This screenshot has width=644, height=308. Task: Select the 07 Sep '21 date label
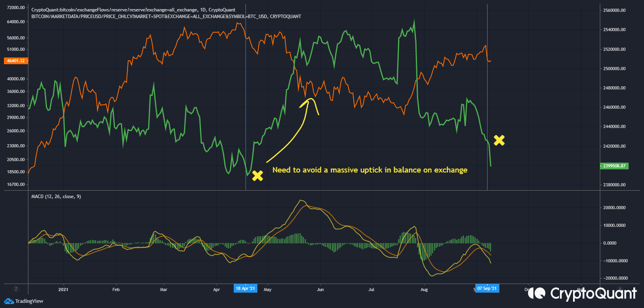(487, 288)
